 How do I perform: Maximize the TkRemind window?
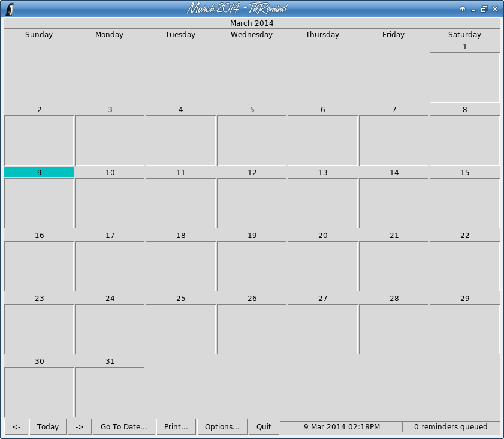pyautogui.click(x=484, y=9)
